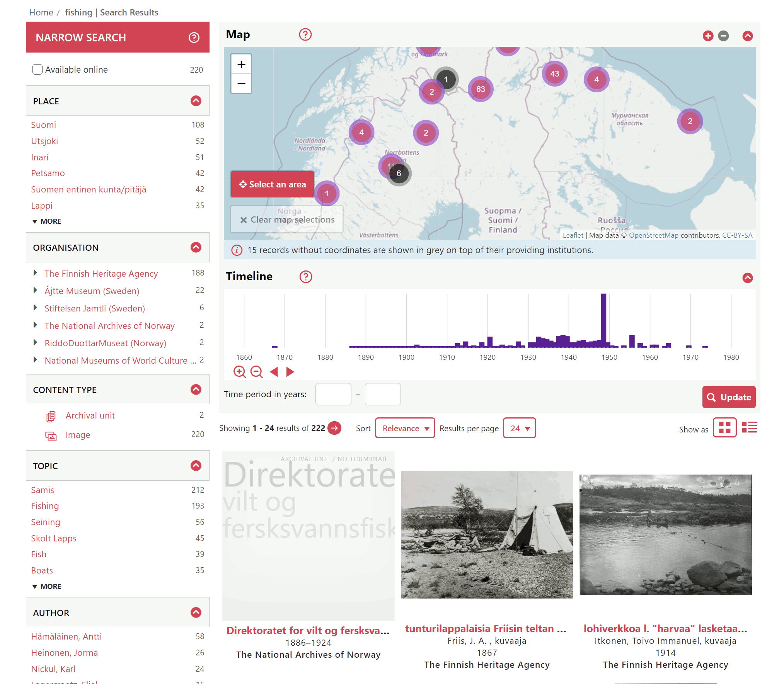Go to next results page arrow
The height and width of the screenshot is (684, 784).
tap(334, 428)
